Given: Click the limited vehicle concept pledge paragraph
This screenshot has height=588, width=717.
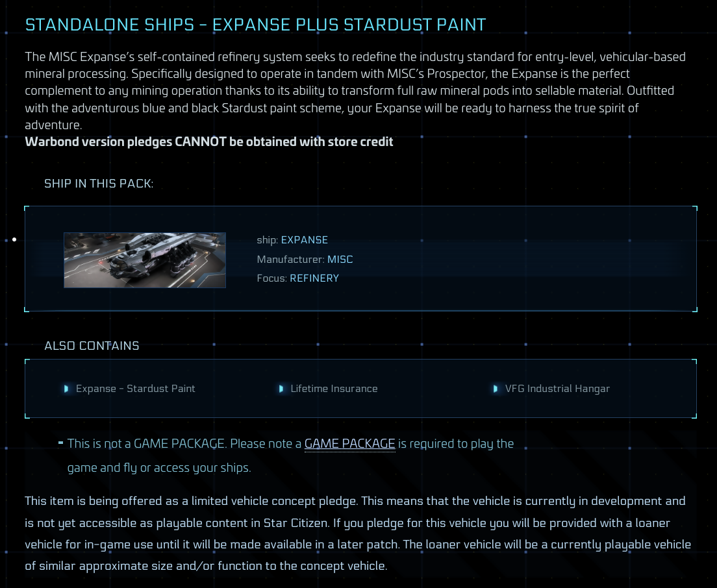Looking at the screenshot, I should pos(358,533).
